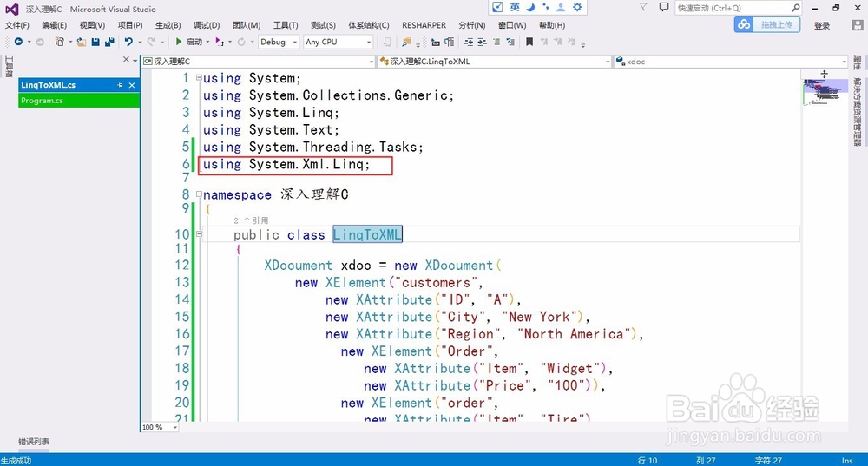Click the 2 个引用 references code lens
This screenshot has height=466, width=868.
251,220
